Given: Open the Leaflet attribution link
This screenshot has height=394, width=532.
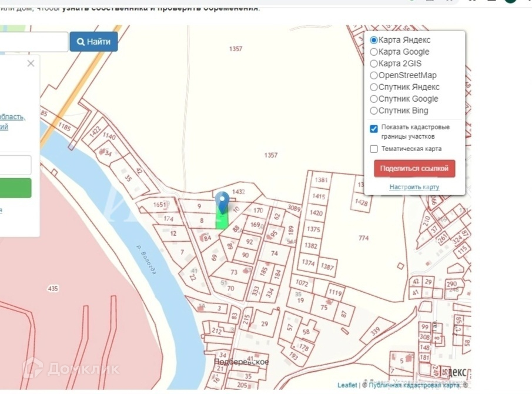Looking at the screenshot, I should click(347, 385).
